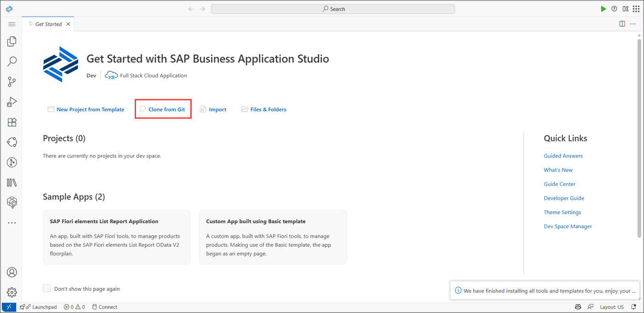Open the help question mark icon

point(615,9)
